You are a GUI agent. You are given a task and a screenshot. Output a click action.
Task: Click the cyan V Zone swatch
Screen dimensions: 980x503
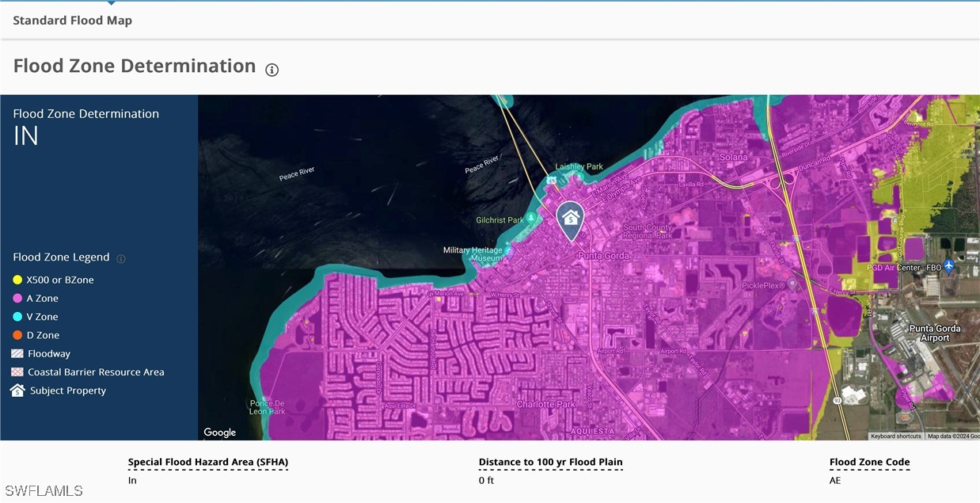(17, 317)
